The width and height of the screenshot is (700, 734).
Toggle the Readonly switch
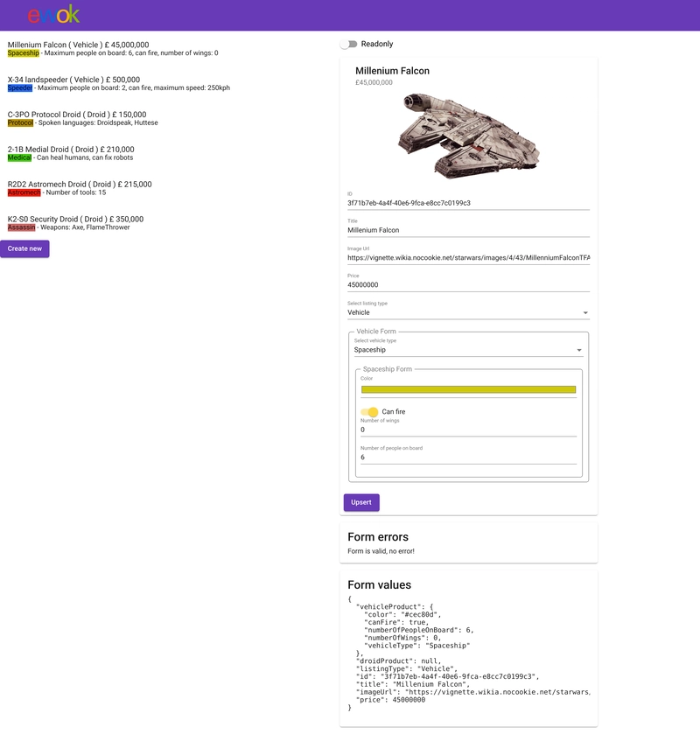[348, 44]
